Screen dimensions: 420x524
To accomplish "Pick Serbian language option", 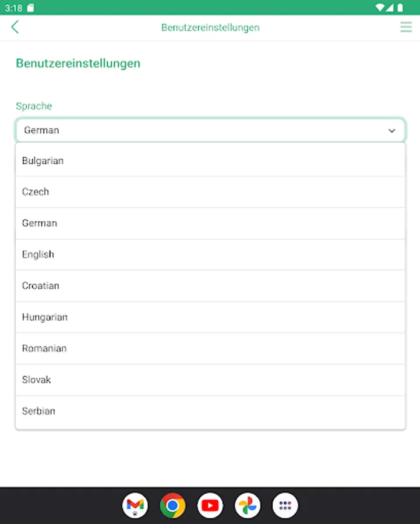I will [210, 411].
